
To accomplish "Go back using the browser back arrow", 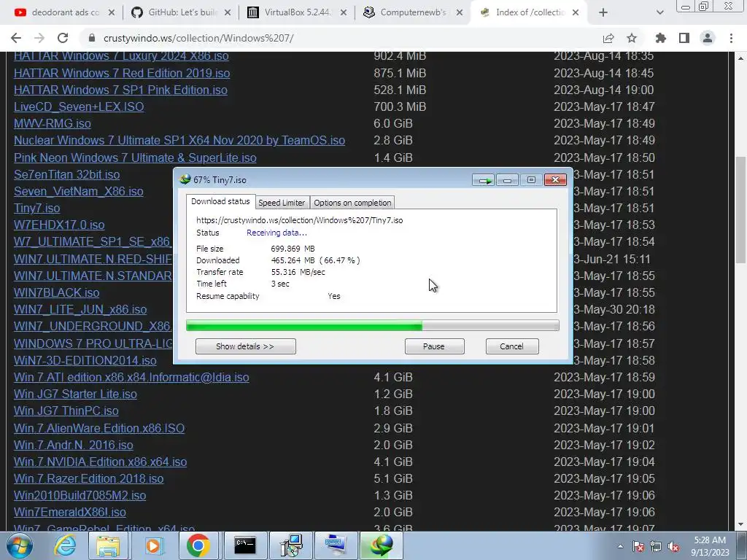I will coord(16,38).
